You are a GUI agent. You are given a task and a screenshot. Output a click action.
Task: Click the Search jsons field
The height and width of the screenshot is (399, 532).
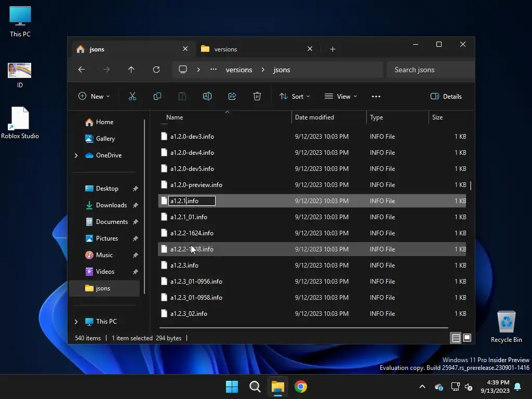431,70
